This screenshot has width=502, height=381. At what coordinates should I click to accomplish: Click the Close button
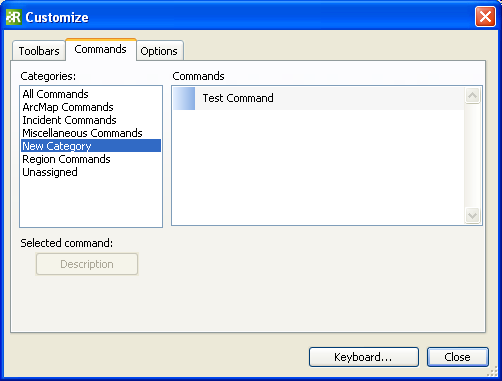coord(458,357)
